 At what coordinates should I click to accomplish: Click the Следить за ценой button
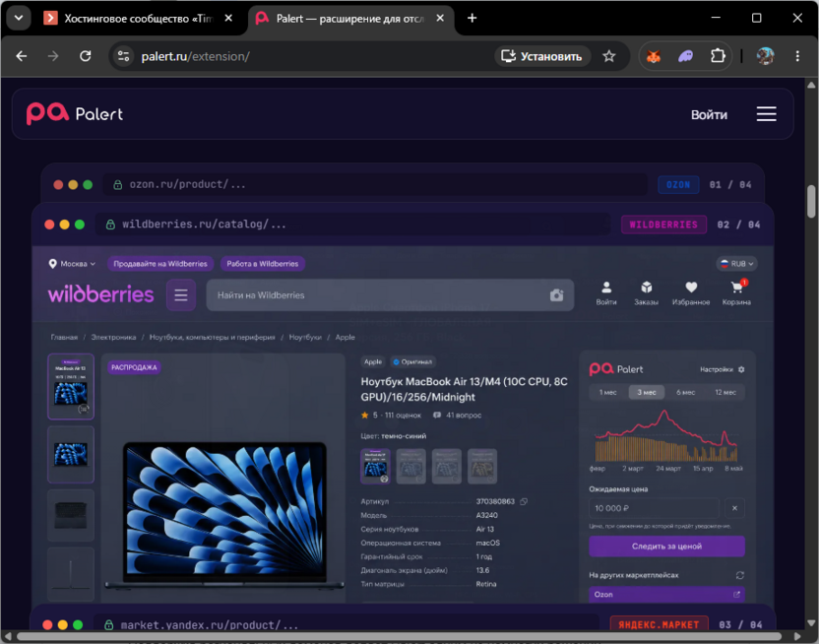point(667,547)
